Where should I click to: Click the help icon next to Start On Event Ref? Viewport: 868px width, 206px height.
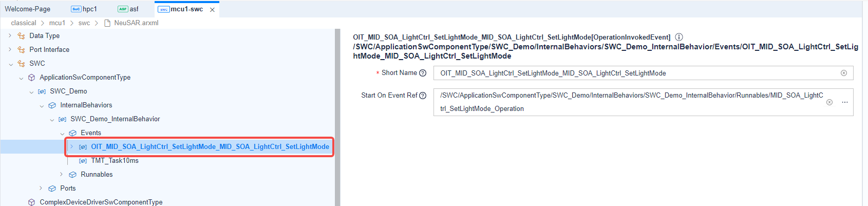(x=423, y=96)
